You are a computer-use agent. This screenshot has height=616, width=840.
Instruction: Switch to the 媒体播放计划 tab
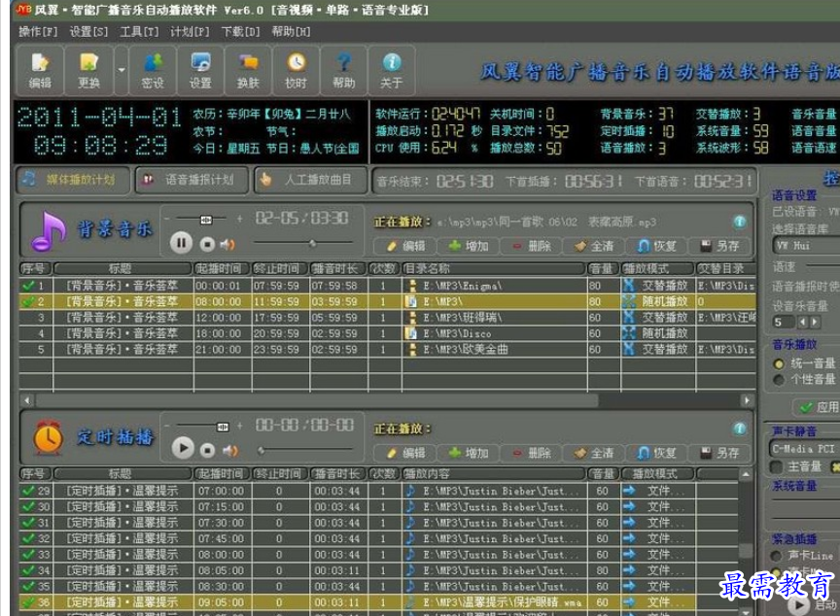[73, 180]
